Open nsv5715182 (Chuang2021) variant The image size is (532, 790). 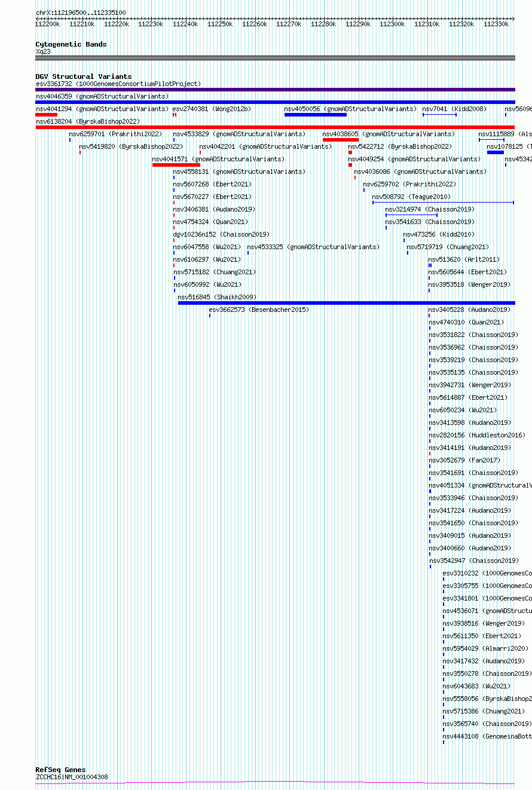(214, 272)
